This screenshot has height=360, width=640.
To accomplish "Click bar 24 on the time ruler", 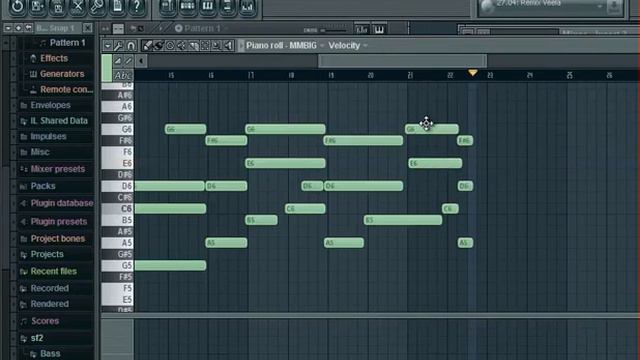I will click(530, 75).
